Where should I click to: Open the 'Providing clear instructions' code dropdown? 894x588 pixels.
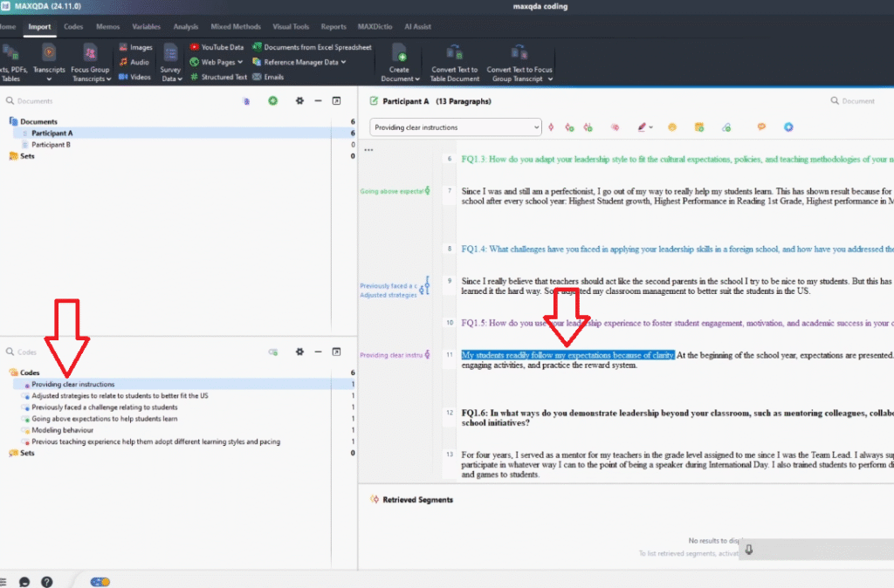535,127
